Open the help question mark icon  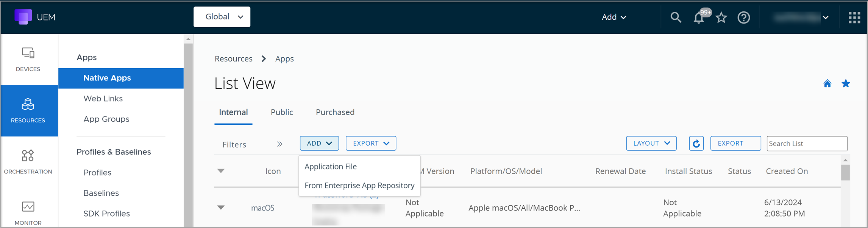[744, 17]
